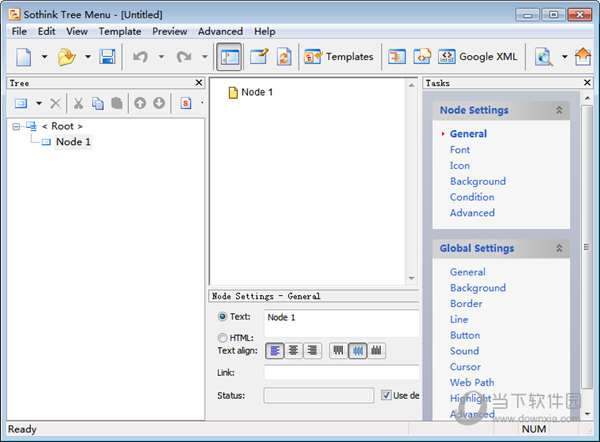Collapse the Global Settings section
The height and width of the screenshot is (442, 600).
point(559,248)
